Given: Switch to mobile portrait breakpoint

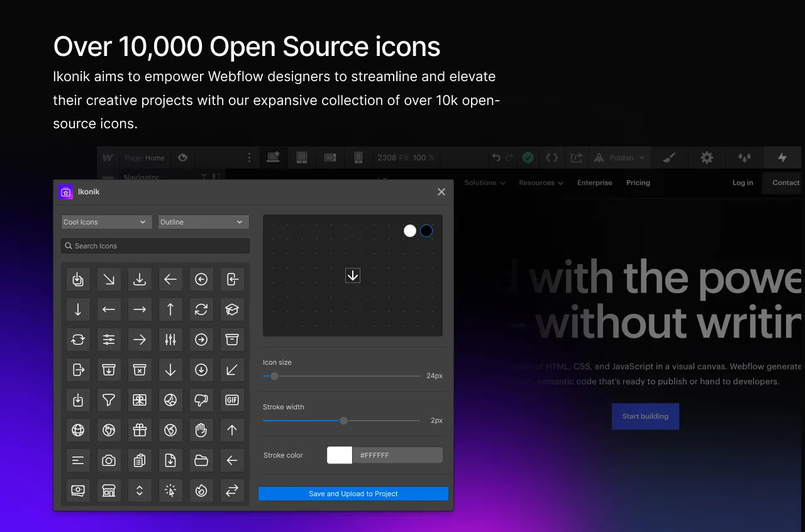Looking at the screenshot, I should tap(358, 157).
